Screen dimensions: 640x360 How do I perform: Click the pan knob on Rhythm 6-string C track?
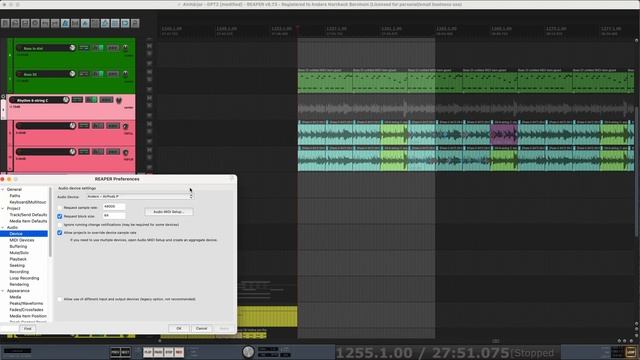pyautogui.click(x=119, y=100)
